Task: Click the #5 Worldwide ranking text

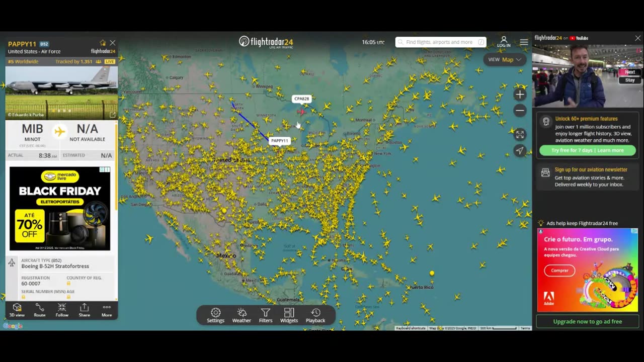Action: click(x=23, y=61)
